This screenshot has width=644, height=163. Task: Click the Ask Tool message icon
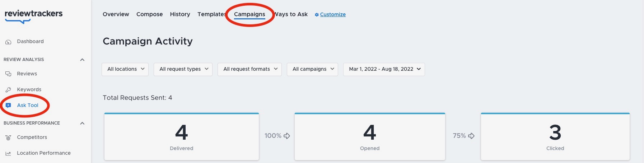[x=8, y=106]
